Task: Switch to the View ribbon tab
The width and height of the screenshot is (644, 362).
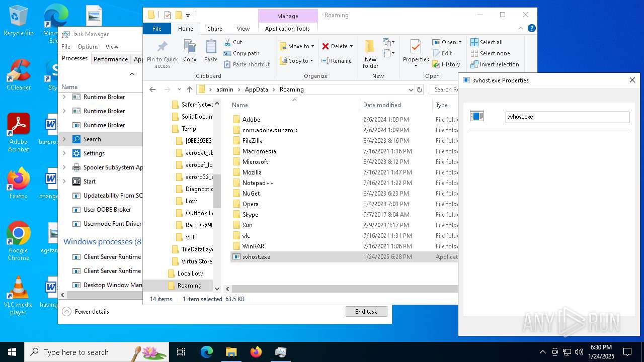Action: (243, 29)
